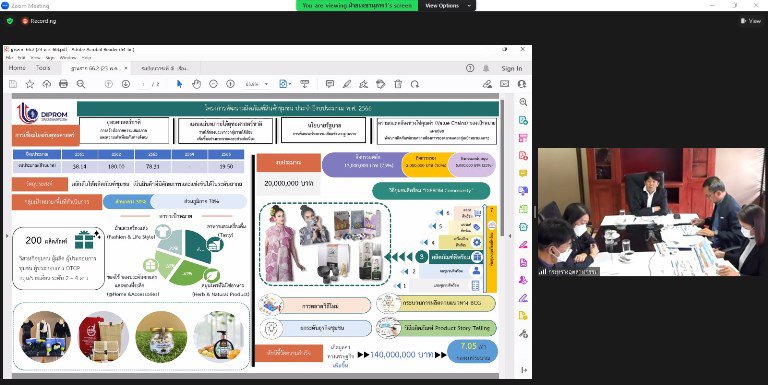The width and height of the screenshot is (768, 385).
Task: Click the scrolling mode toolbar icon
Action: pos(305,84)
